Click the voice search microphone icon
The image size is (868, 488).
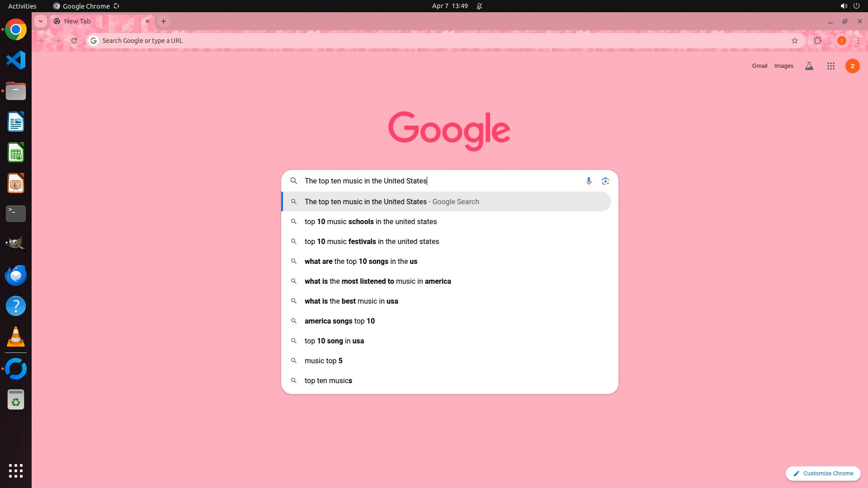(588, 181)
